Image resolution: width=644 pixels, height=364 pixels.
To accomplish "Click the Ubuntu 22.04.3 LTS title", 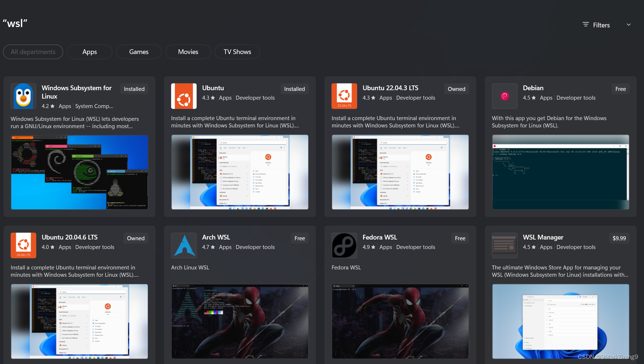I will tap(390, 88).
